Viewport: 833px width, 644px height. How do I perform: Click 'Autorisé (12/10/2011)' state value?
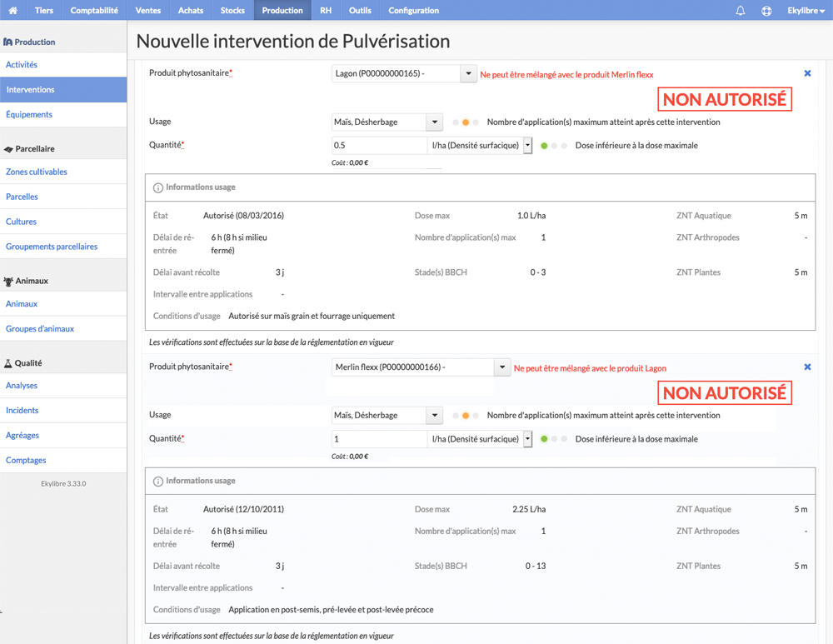(243, 509)
